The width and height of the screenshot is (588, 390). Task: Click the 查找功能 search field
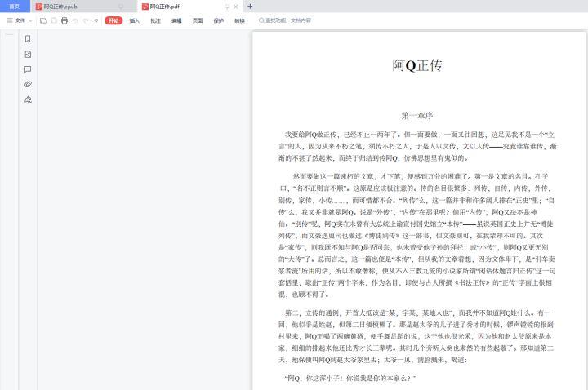pos(285,20)
